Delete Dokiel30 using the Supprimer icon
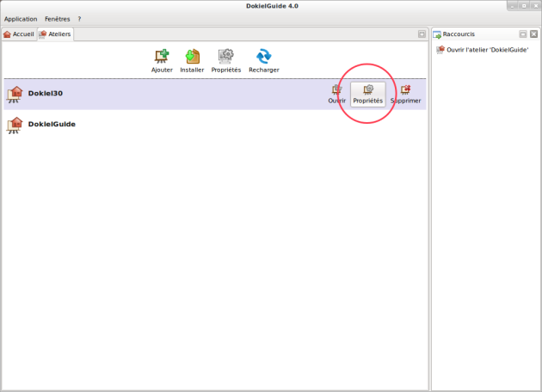542x392 pixels. (405, 94)
